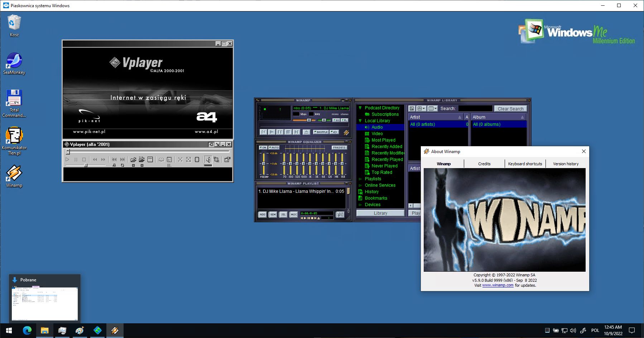Open the Version history tab
The width and height of the screenshot is (644, 338).
565,163
